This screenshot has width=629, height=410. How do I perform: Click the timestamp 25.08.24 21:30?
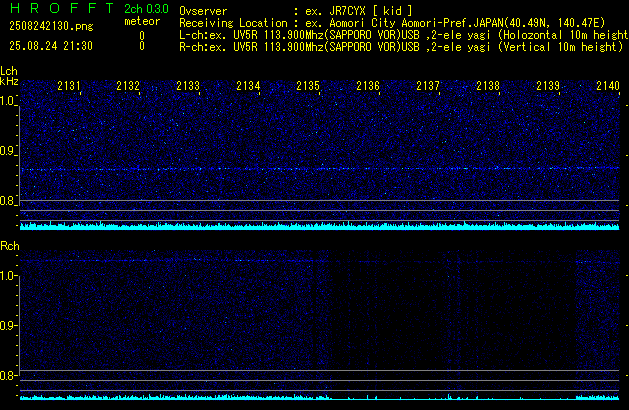[51, 46]
